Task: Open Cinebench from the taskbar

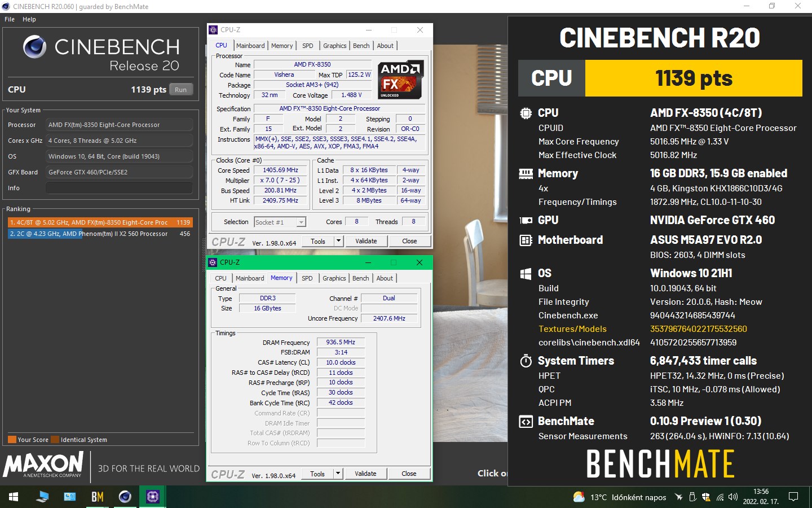Action: [125, 497]
